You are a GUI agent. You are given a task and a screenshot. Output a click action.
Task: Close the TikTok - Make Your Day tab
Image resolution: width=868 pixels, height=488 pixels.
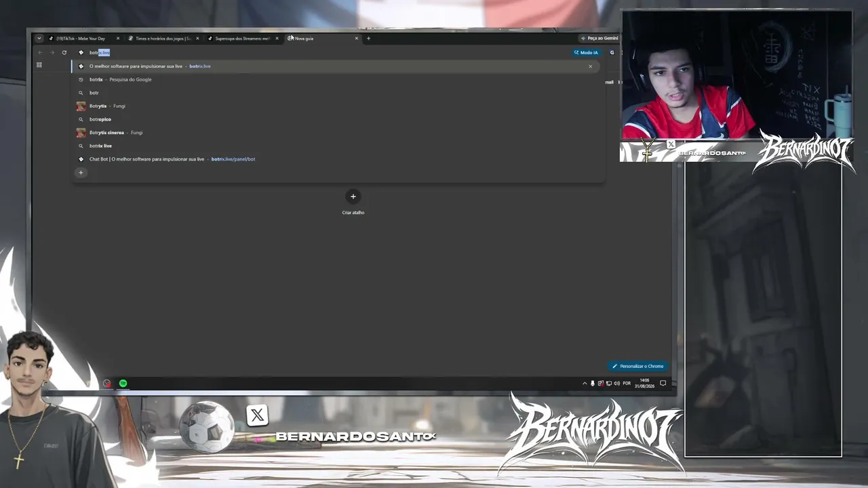(118, 39)
